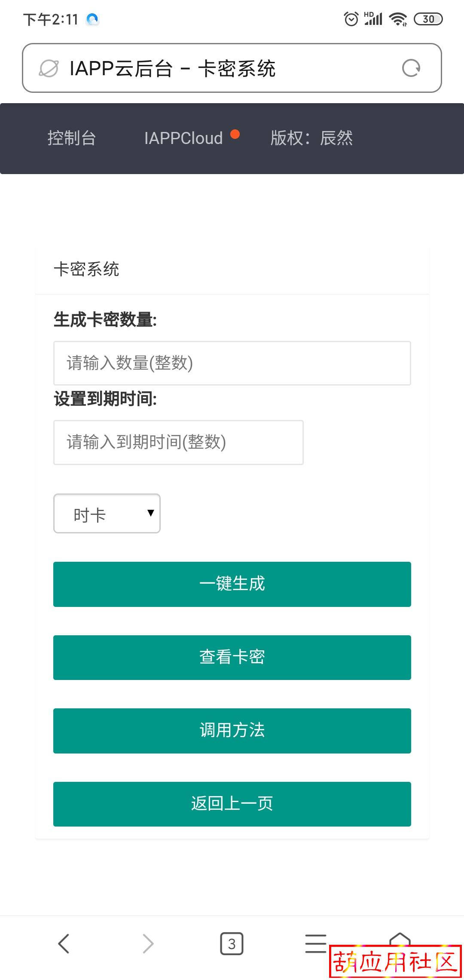The height and width of the screenshot is (980, 464).
Task: Focus the expiration time input field
Action: tap(178, 442)
